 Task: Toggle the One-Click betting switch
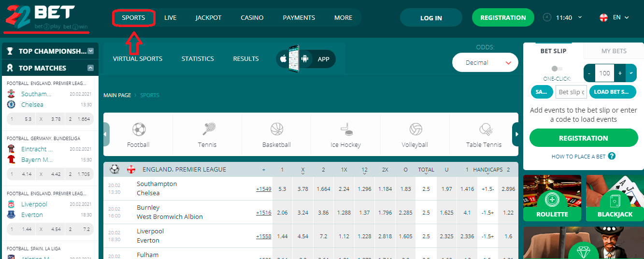coord(557,69)
